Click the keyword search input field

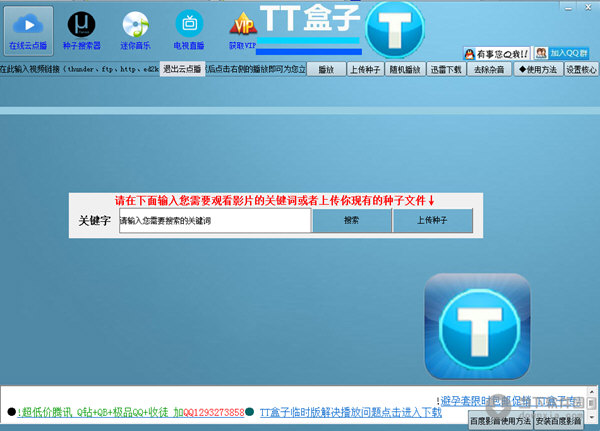(x=214, y=220)
